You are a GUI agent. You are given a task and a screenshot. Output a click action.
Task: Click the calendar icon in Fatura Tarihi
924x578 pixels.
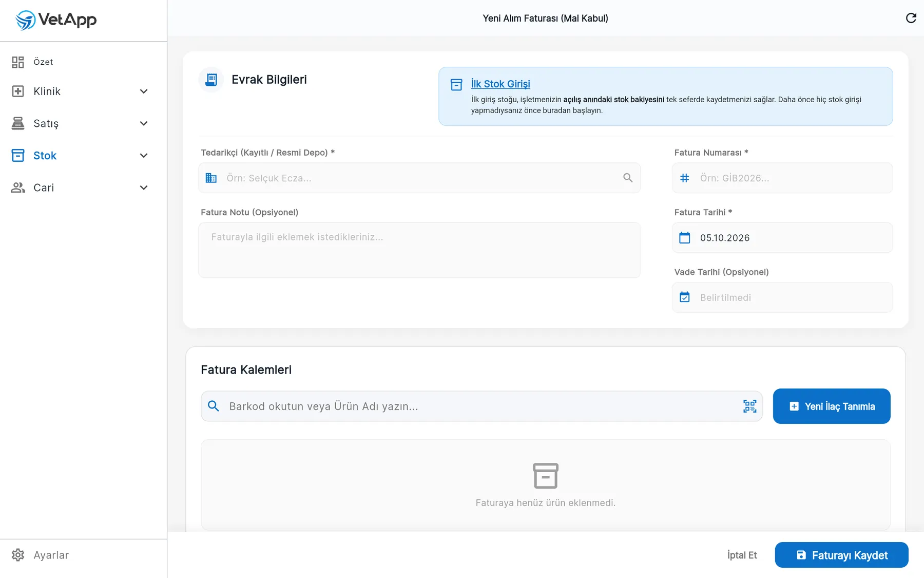pos(685,237)
